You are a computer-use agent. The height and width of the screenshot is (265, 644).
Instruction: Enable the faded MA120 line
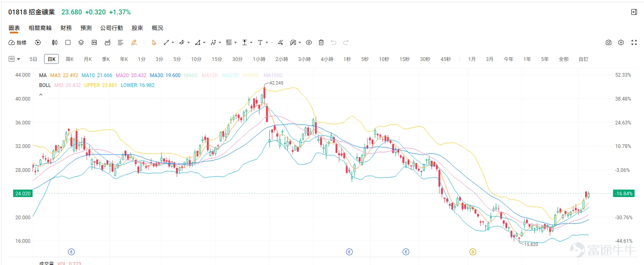tap(210, 75)
